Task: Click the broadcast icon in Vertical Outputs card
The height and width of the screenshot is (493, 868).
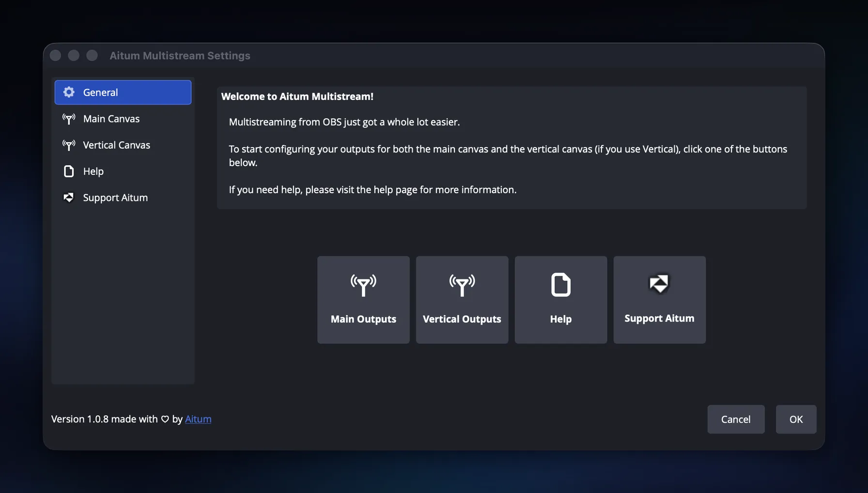Action: coord(462,285)
